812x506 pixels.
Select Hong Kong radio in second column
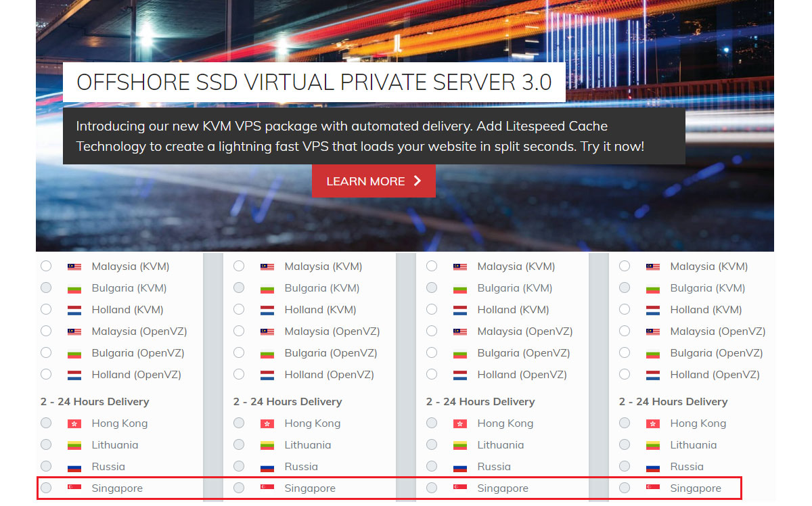239,423
